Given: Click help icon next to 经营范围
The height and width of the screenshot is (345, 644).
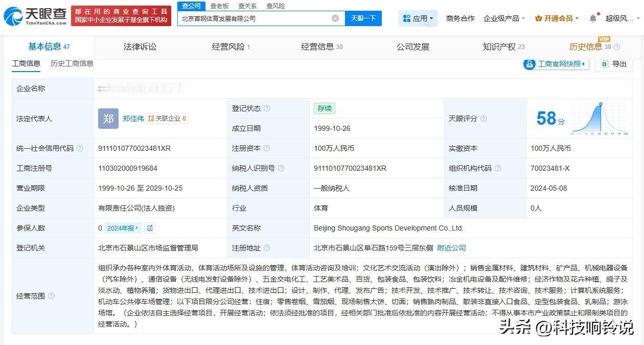Looking at the screenshot, I should pos(51,296).
